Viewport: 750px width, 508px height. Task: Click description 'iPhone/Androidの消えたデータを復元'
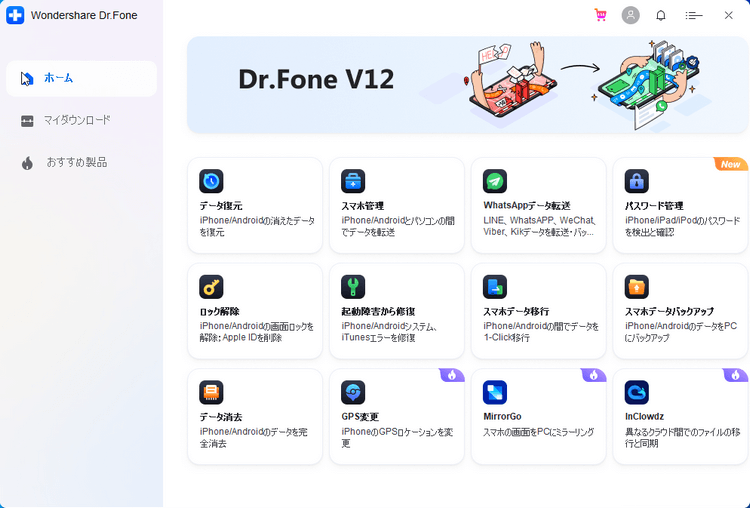(x=257, y=227)
